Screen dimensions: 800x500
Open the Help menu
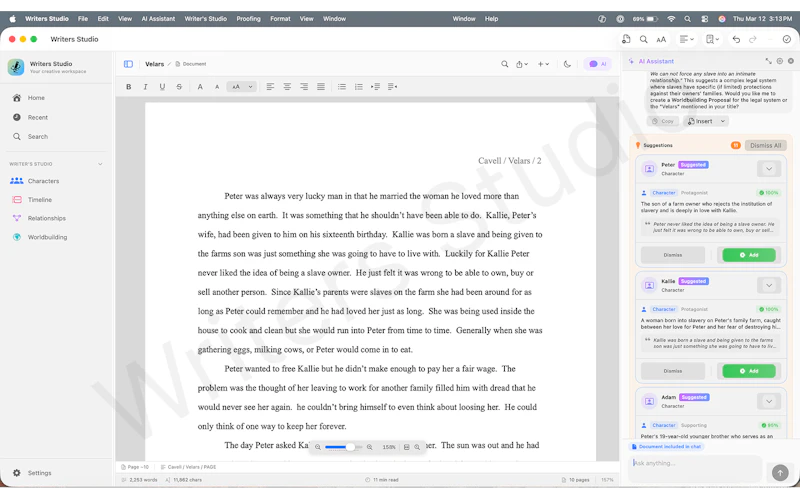491,19
